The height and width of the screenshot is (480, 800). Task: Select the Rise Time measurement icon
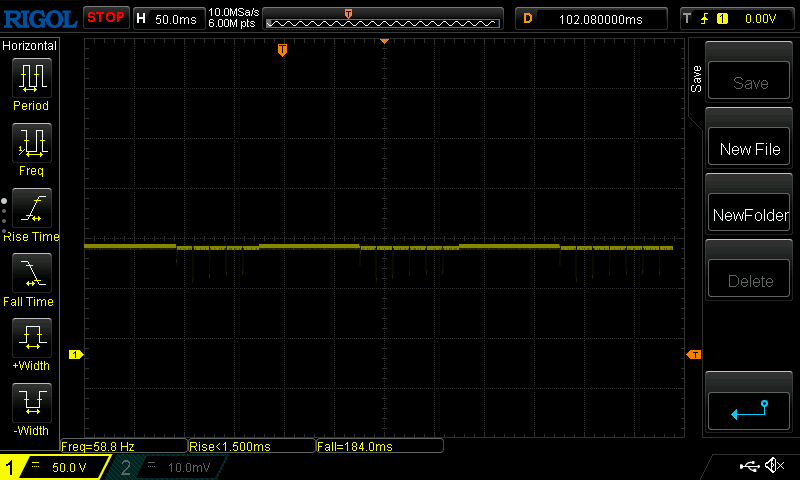pos(32,208)
